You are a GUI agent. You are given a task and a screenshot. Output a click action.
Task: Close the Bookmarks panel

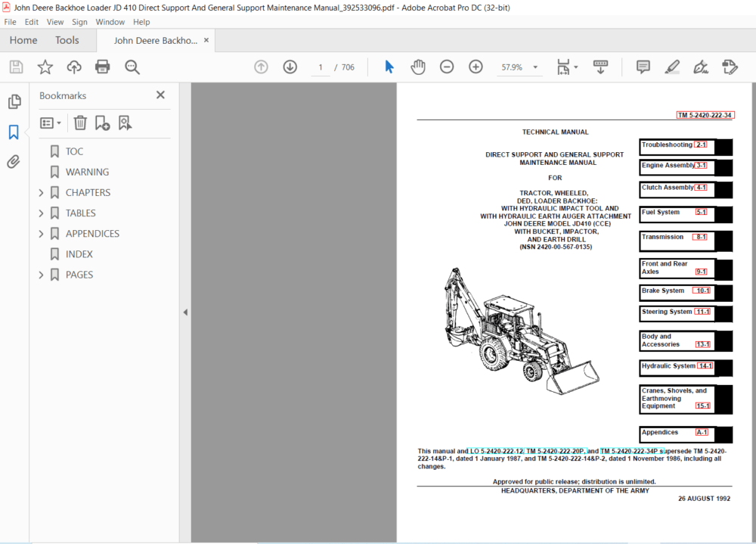(x=160, y=95)
